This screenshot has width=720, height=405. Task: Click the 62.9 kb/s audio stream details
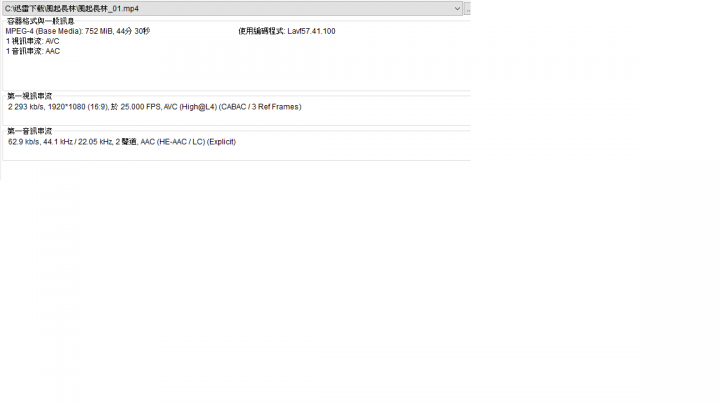point(122,141)
